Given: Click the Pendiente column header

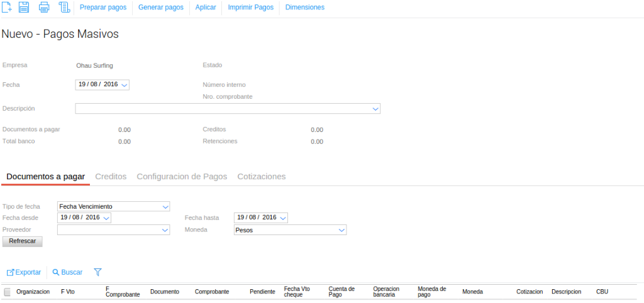Looking at the screenshot, I should coord(262,292).
